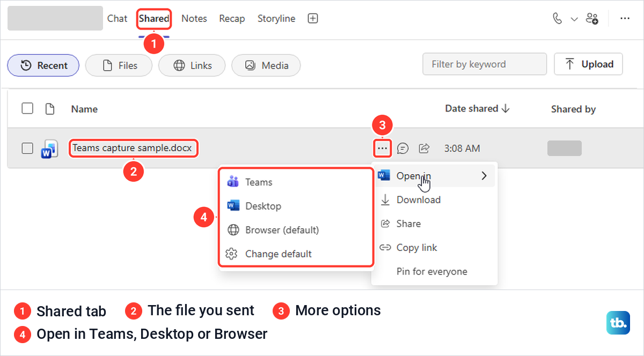Click the Teams logo icon in submenu
The image size is (644, 356).
(x=233, y=182)
